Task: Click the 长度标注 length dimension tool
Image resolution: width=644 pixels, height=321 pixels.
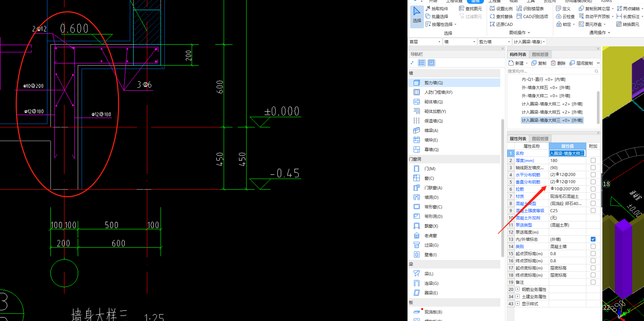Action: click(x=628, y=16)
